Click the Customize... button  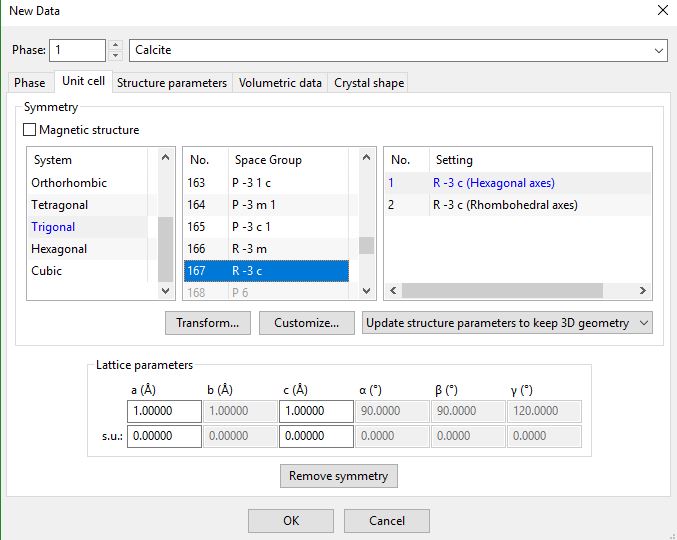[x=306, y=323]
